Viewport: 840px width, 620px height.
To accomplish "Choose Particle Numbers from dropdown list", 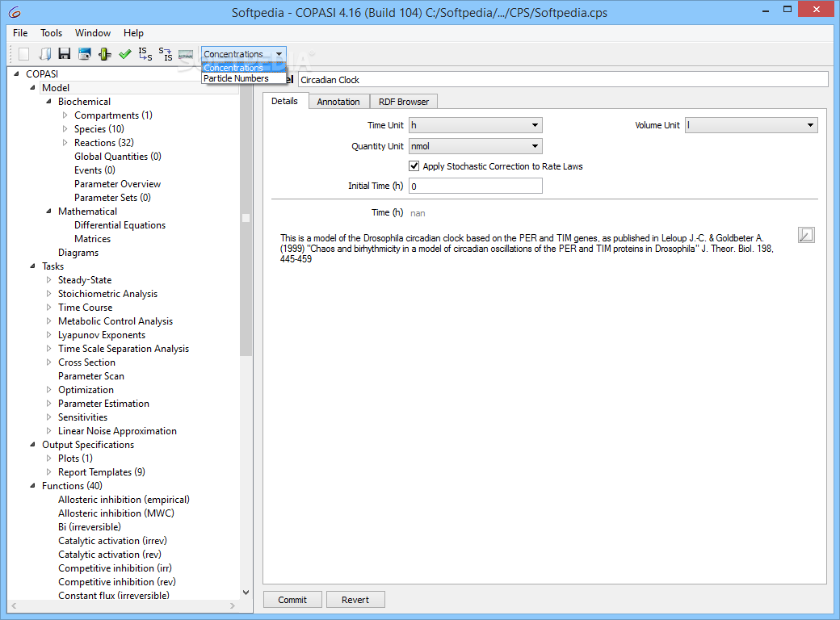I will coord(244,78).
